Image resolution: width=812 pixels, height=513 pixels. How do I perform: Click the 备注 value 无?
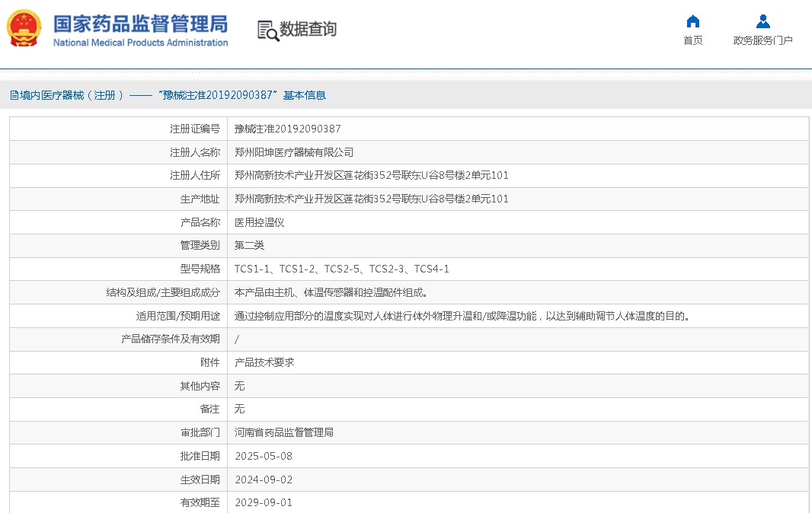click(239, 409)
